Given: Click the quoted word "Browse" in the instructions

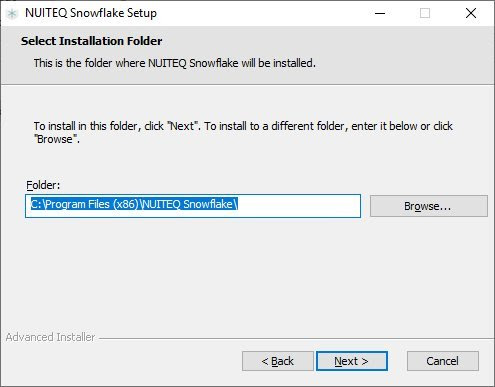Looking at the screenshot, I should point(55,139).
